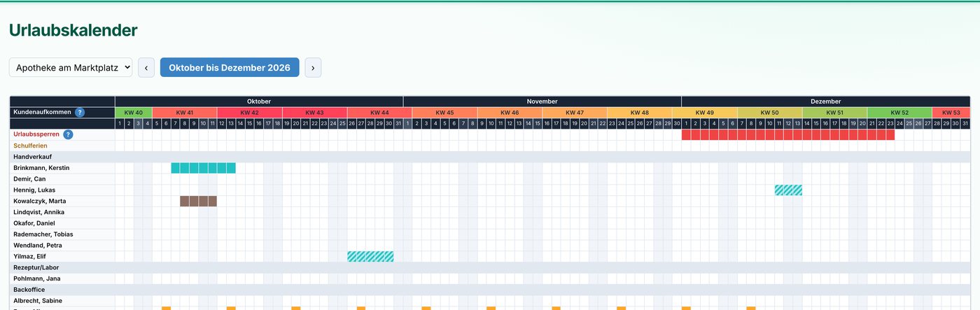Select the KW 48 week header

click(640, 113)
